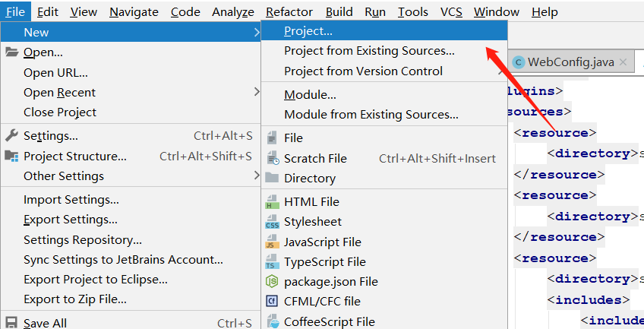Screen dimensions: 644x329
Task: Click the Scratch File icon
Action: [x=273, y=158]
